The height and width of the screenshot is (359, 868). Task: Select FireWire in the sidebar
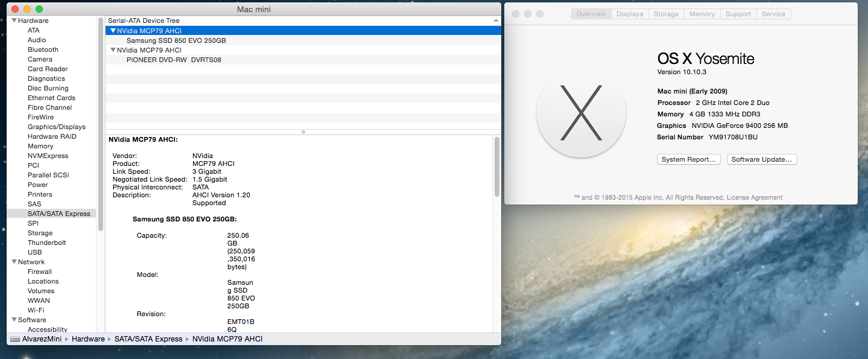point(40,117)
